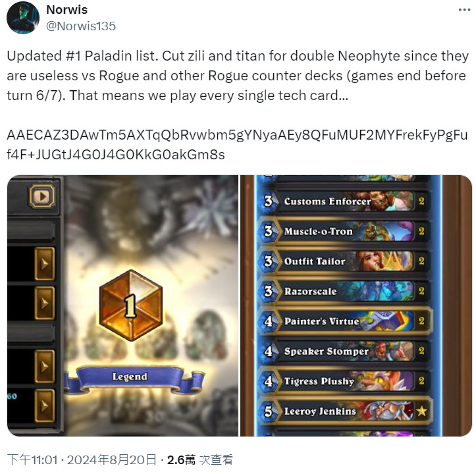The width and height of the screenshot is (476, 474).
Task: Select the Customs Enforcer card
Action: (344, 201)
